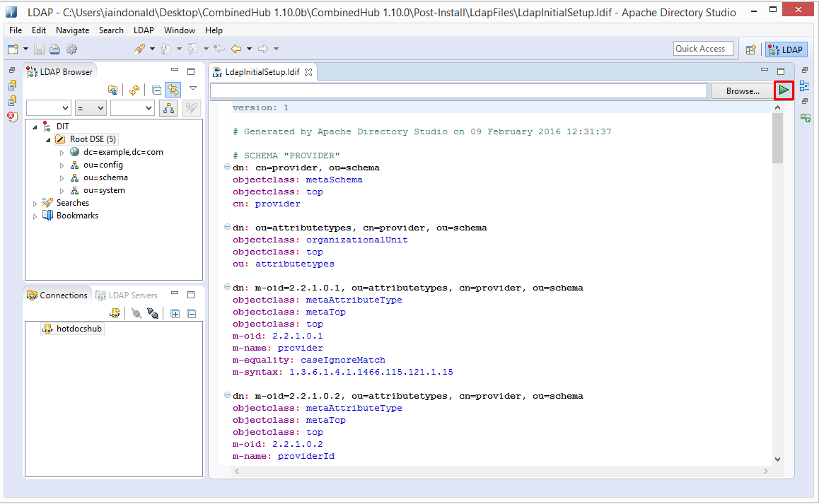Click the New Connection icon in Connections panel
The height and width of the screenshot is (504, 819).
click(115, 313)
